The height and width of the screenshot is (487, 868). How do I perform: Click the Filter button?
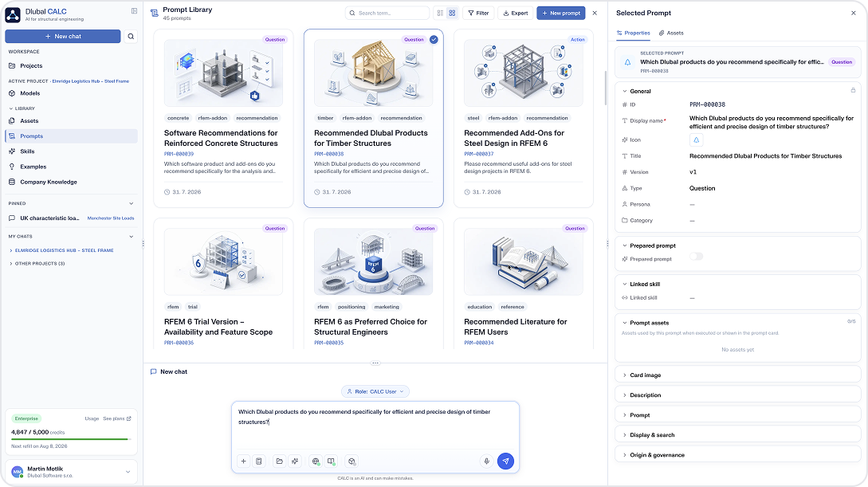pos(478,13)
